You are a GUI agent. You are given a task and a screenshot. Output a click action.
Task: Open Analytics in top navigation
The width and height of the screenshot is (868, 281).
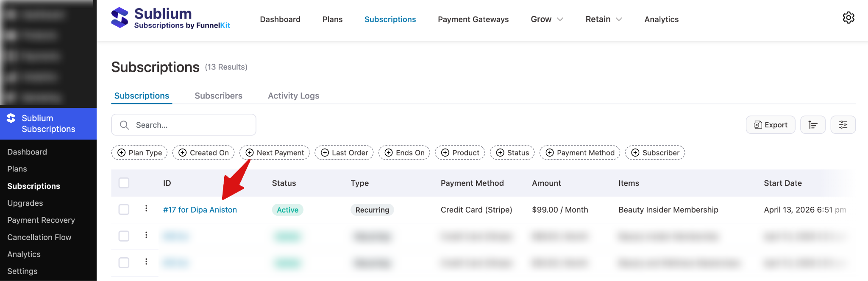pyautogui.click(x=661, y=20)
